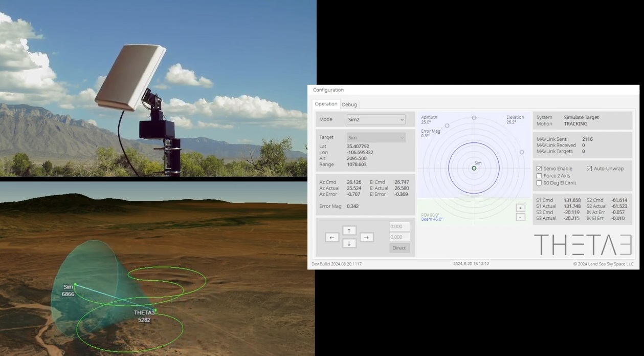Expand the Target dropdown showing Sim

pos(375,137)
